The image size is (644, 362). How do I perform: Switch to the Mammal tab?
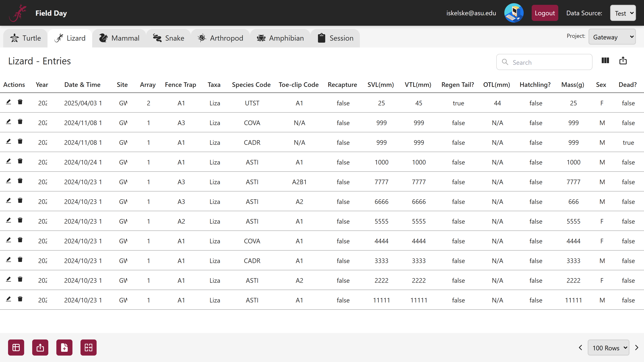119,38
